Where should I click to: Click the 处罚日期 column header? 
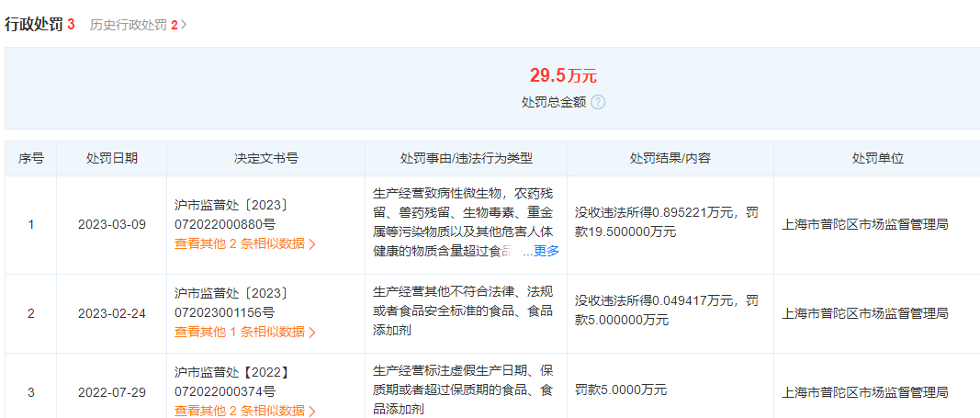click(112, 158)
